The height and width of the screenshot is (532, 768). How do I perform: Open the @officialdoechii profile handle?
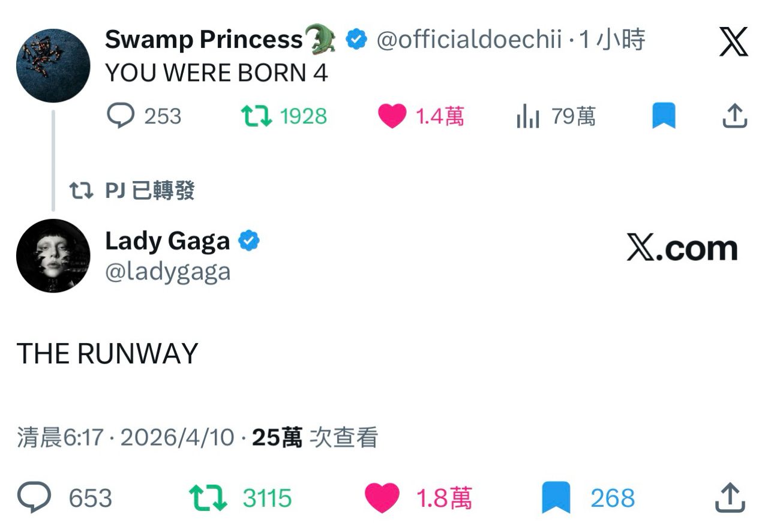pyautogui.click(x=469, y=40)
